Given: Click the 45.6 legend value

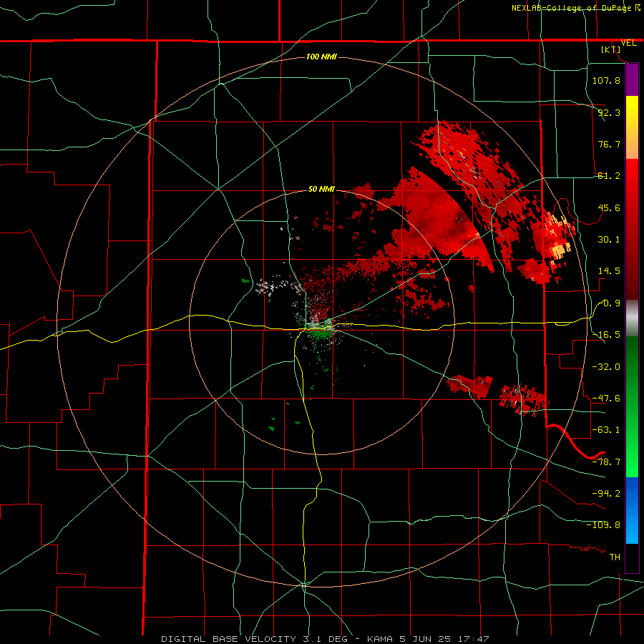Looking at the screenshot, I should click(609, 208).
